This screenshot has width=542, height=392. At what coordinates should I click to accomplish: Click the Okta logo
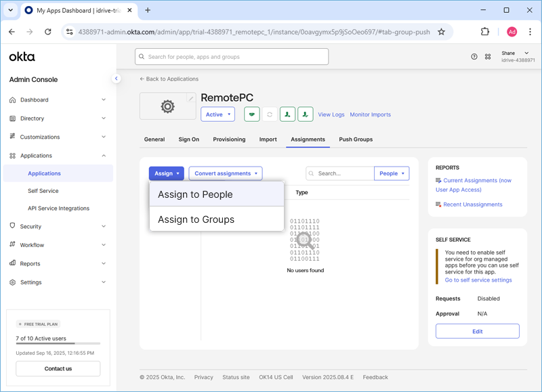(x=22, y=57)
